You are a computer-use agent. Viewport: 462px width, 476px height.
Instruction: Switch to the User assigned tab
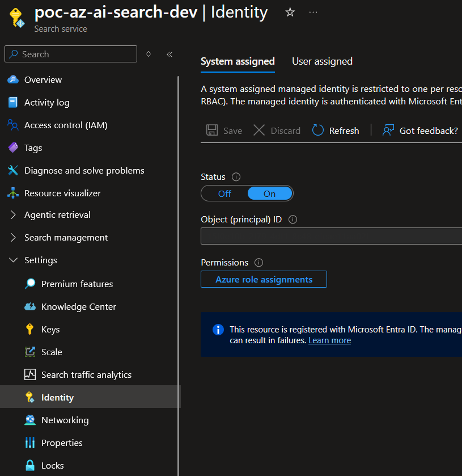(x=322, y=61)
